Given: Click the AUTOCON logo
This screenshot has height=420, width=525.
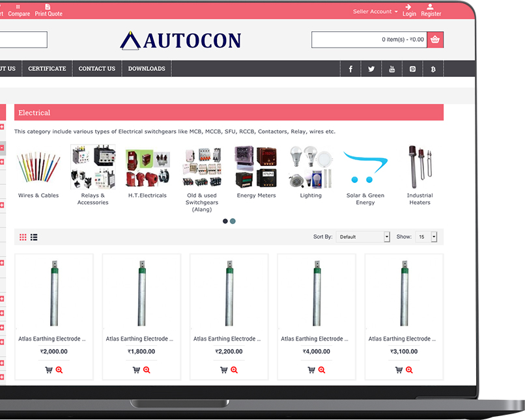Looking at the screenshot, I should pos(180,40).
